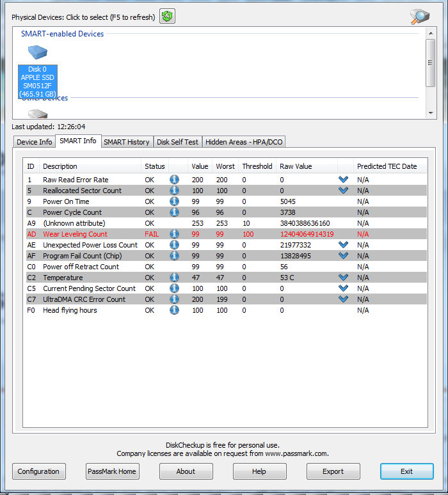Export the SMART data
448x495 pixels.
[x=333, y=471]
